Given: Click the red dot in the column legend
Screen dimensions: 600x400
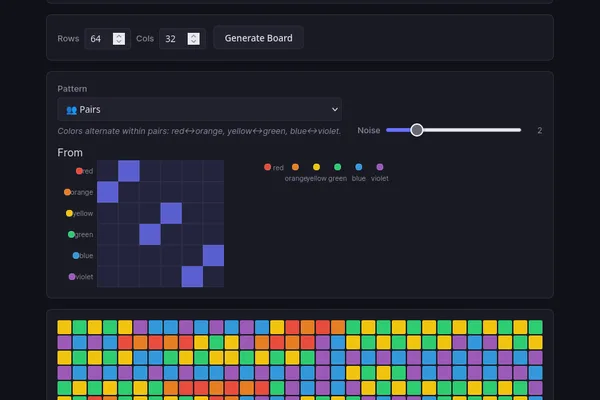Looking at the screenshot, I should [x=267, y=167].
